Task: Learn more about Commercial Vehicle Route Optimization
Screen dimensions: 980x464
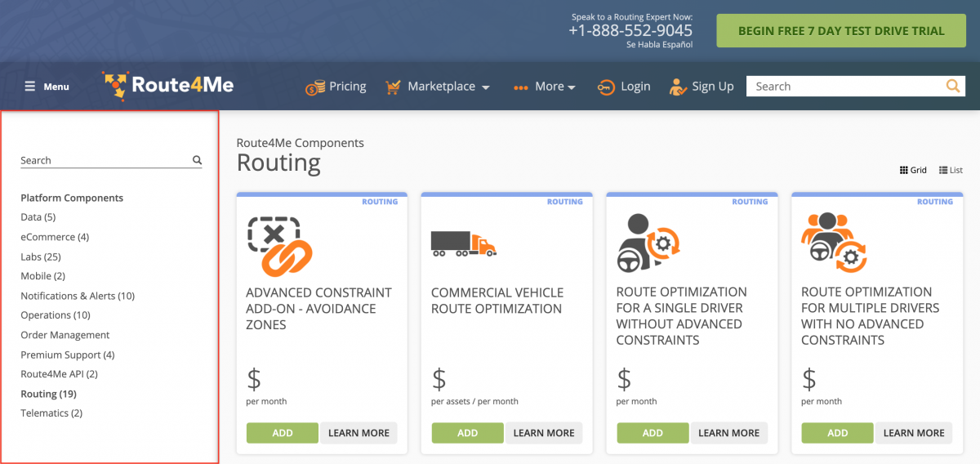Action: [x=544, y=433]
